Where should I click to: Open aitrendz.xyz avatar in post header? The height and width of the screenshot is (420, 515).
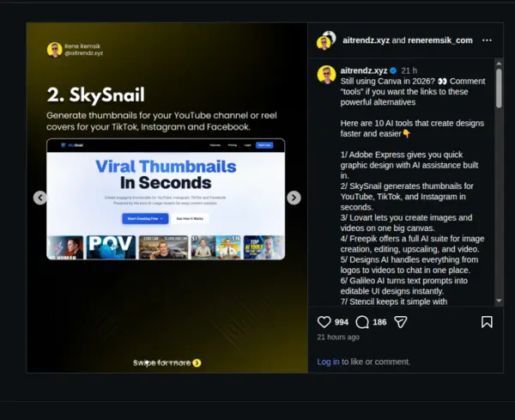point(326,40)
